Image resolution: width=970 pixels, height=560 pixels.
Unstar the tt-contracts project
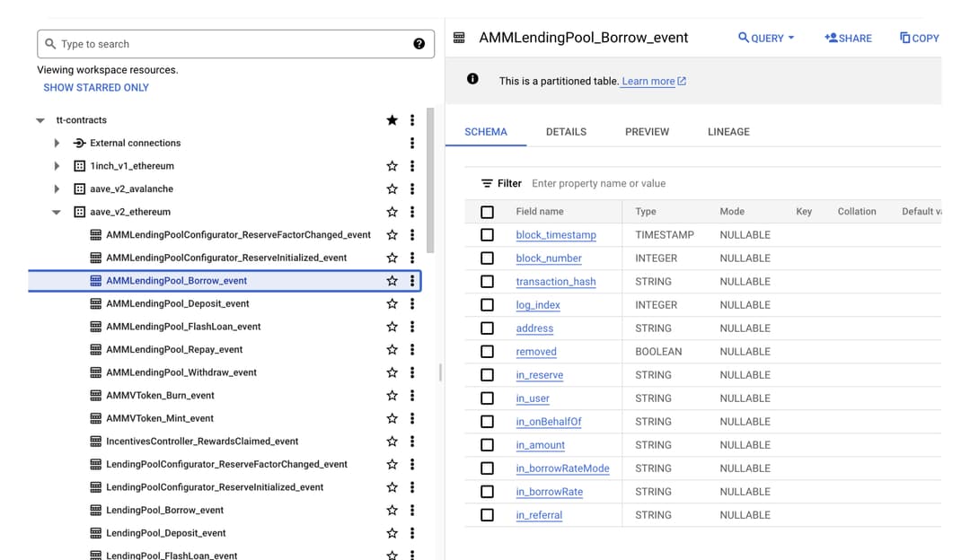click(x=392, y=120)
